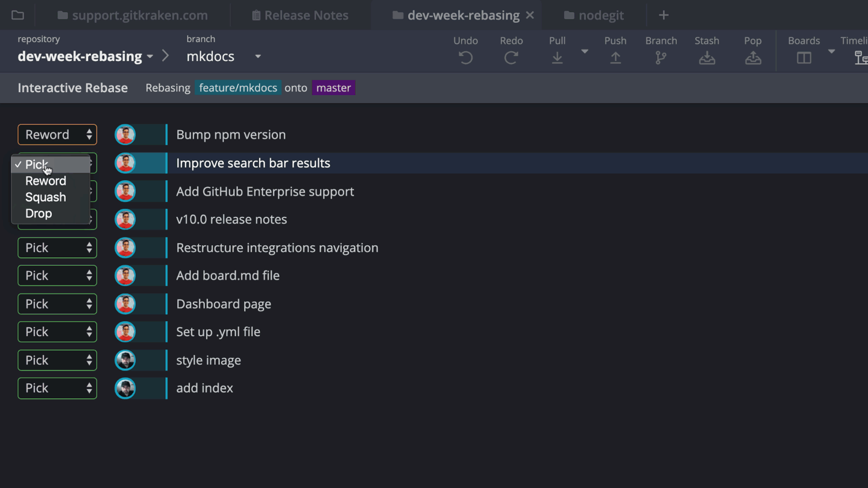Stash changes using the Stash icon
The height and width of the screenshot is (488, 868).
706,58
